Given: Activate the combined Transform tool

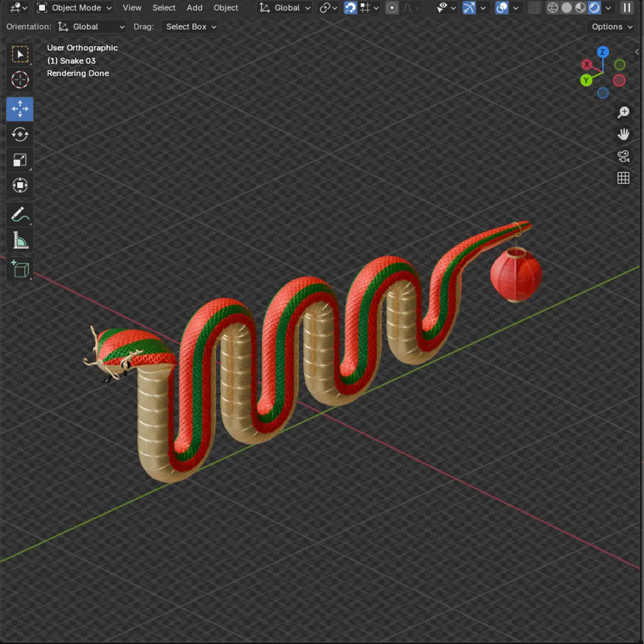Looking at the screenshot, I should [20, 186].
